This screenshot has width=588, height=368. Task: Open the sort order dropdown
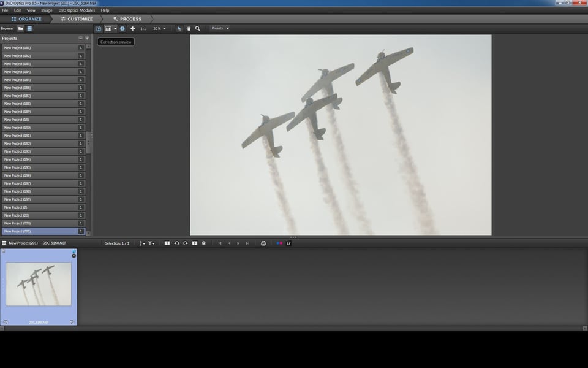click(142, 243)
